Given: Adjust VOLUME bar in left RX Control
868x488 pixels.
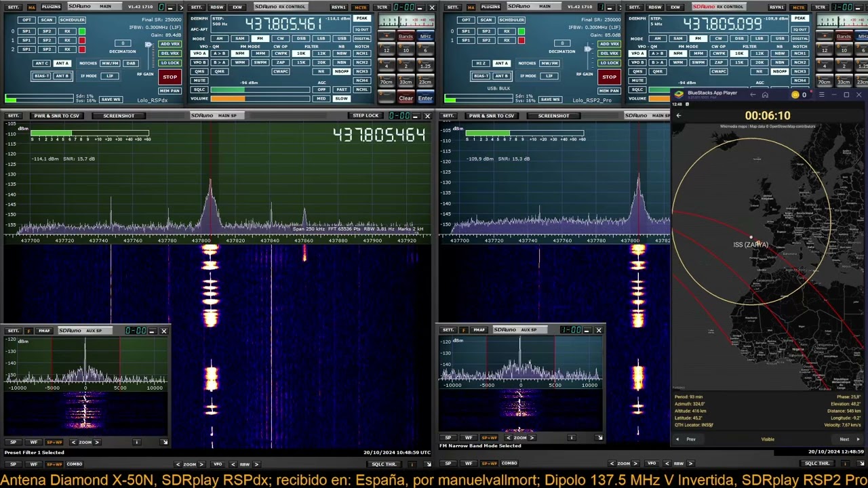Looking at the screenshot, I should coord(261,98).
